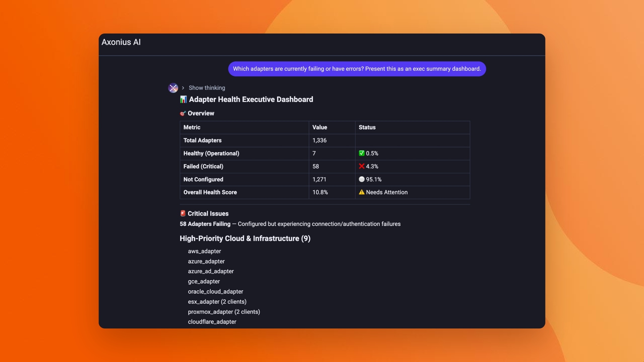Click the Axonius AI assistant avatar icon
This screenshot has height=362, width=644.
(x=173, y=88)
